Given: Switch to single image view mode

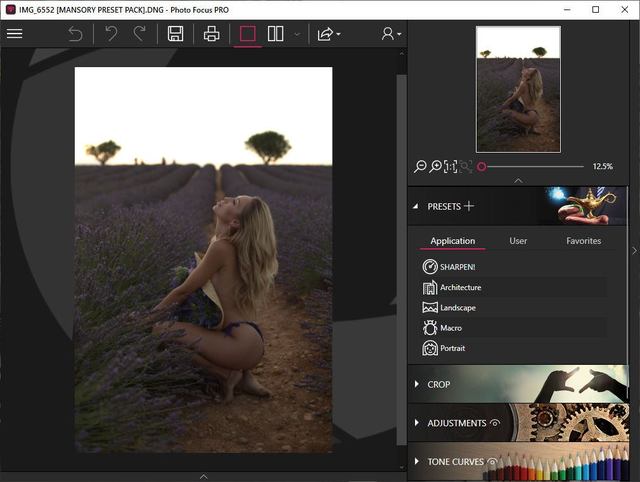Looking at the screenshot, I should pos(248,33).
